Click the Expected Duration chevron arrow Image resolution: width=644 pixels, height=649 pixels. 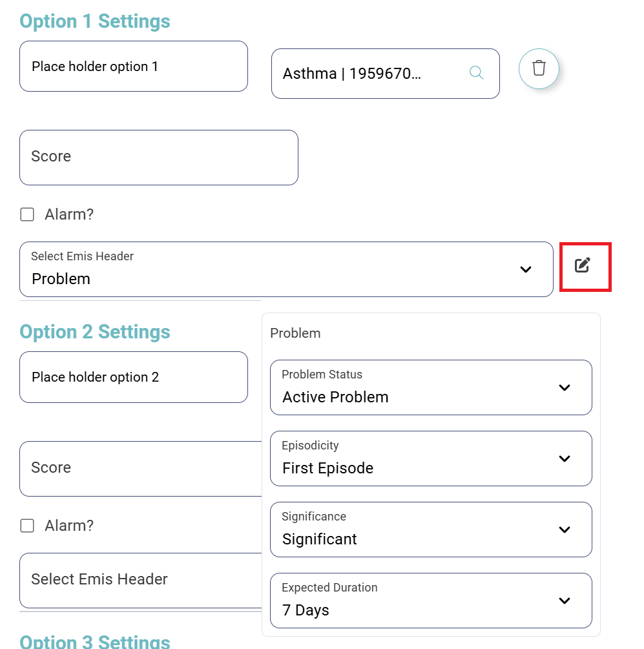(565, 601)
